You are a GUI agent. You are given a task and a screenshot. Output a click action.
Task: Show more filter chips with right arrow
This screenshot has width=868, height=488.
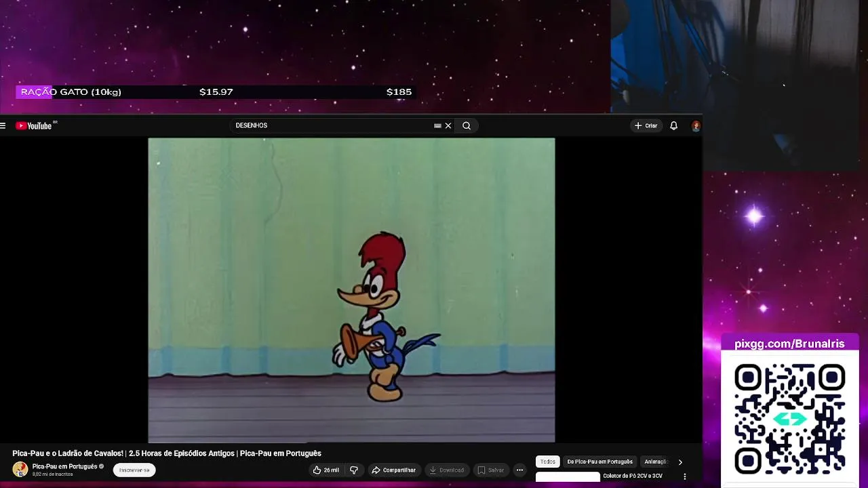[680, 462]
